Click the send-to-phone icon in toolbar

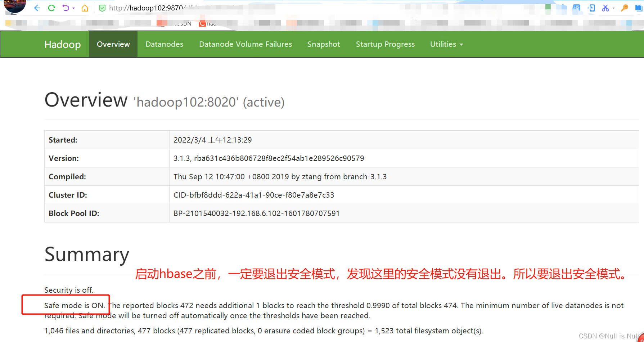click(591, 8)
